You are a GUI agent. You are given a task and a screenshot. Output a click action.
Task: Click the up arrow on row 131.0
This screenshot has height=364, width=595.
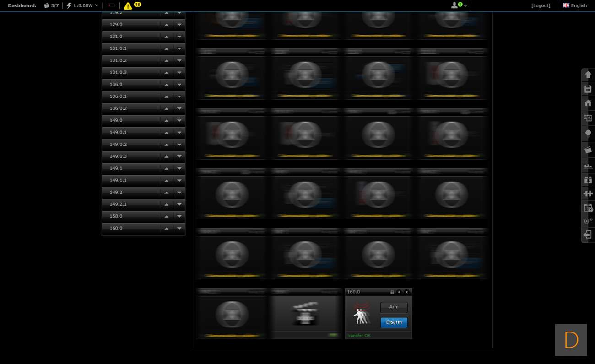point(167,37)
